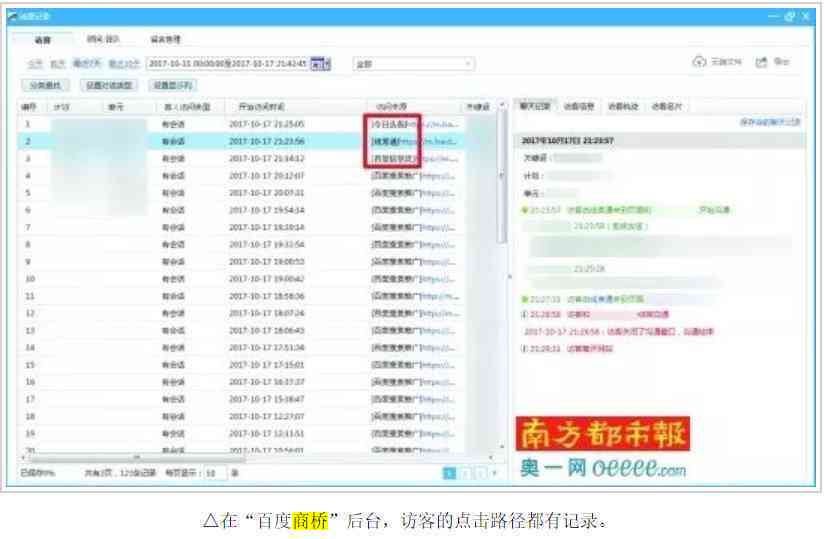Click the date range input field
This screenshot has width=825, height=539.
click(228, 64)
